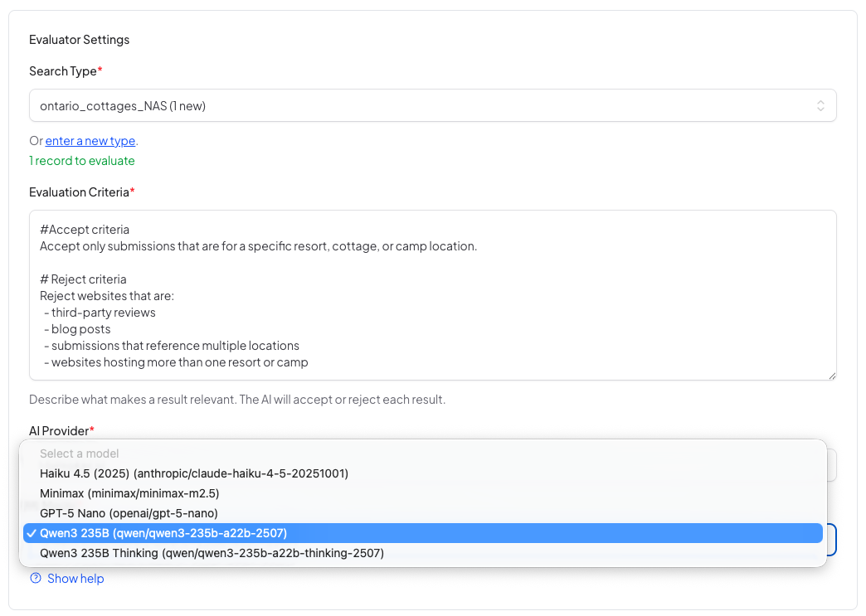Image resolution: width=866 pixels, height=616 pixels.
Task: Click the 'websites hosting more than one resort' line
Action: (176, 362)
